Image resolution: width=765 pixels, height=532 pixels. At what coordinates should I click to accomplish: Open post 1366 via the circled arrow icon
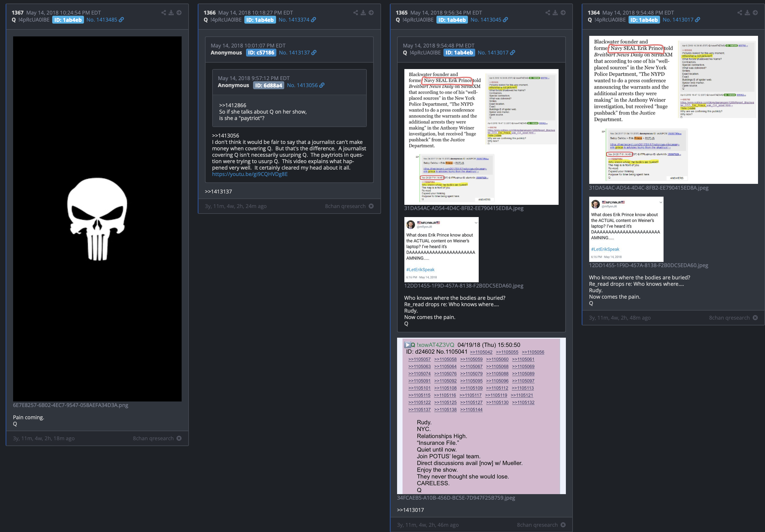coord(371,13)
